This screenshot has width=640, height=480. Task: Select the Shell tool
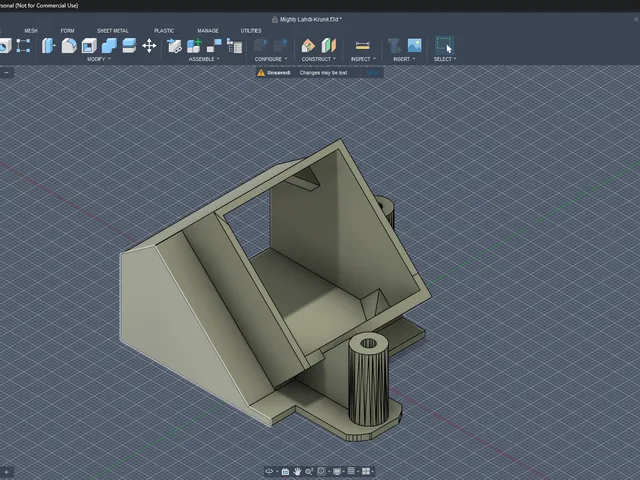click(x=89, y=45)
